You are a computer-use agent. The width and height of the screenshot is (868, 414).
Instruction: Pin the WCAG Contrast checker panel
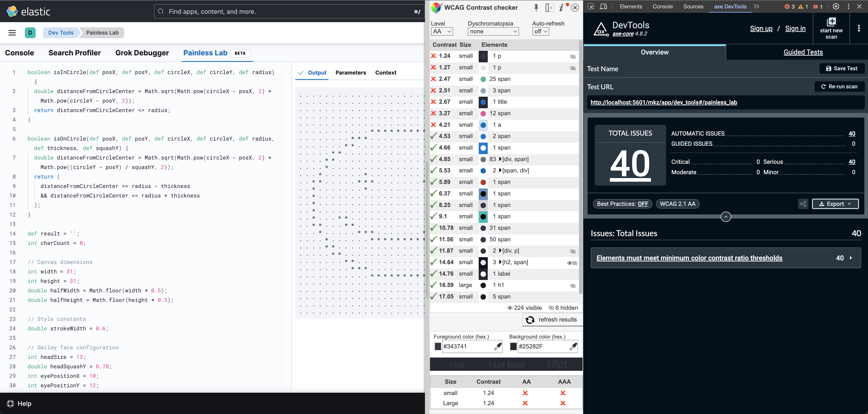[536, 7]
